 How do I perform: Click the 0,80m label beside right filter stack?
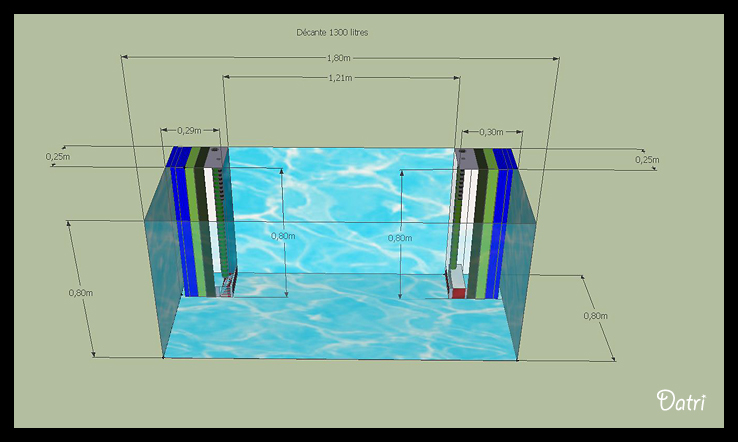[x=400, y=238]
